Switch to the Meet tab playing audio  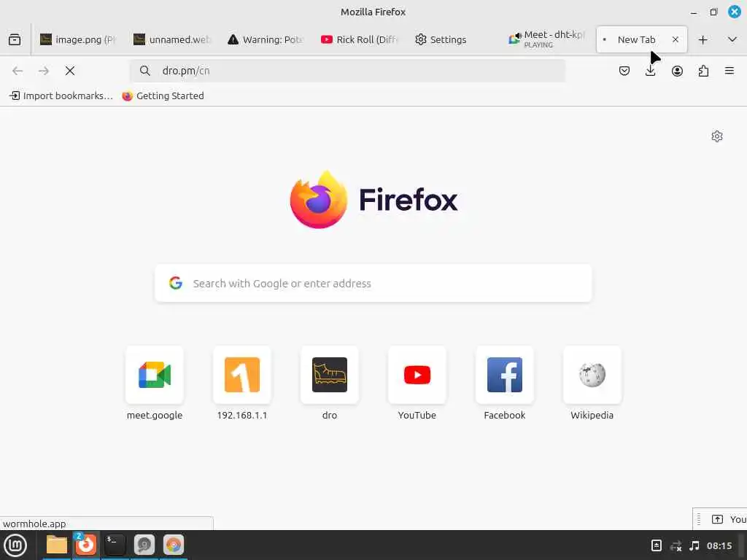(547, 39)
